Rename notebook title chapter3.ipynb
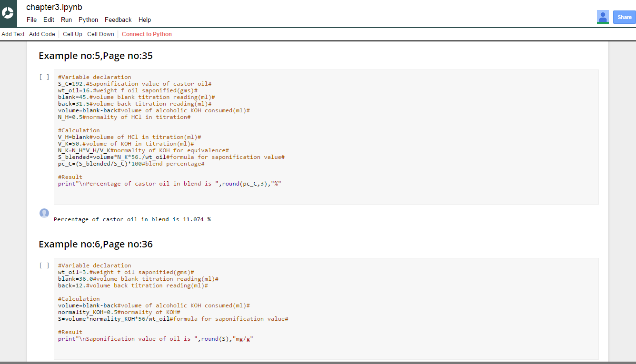The height and width of the screenshot is (364, 636). (54, 7)
